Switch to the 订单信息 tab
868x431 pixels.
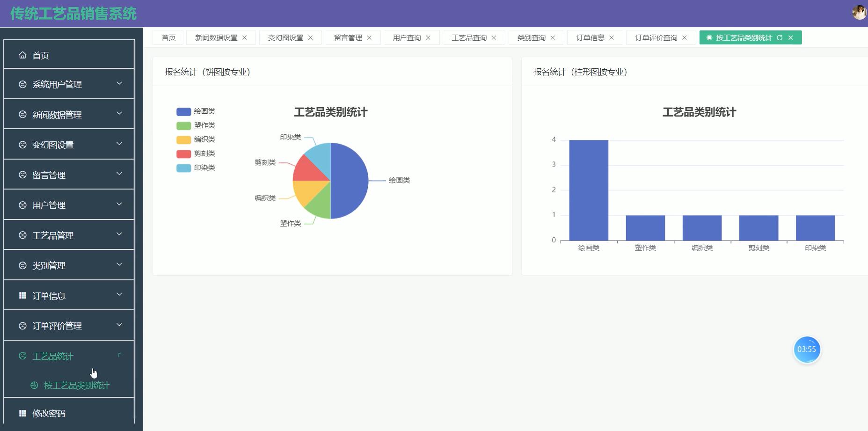click(591, 37)
